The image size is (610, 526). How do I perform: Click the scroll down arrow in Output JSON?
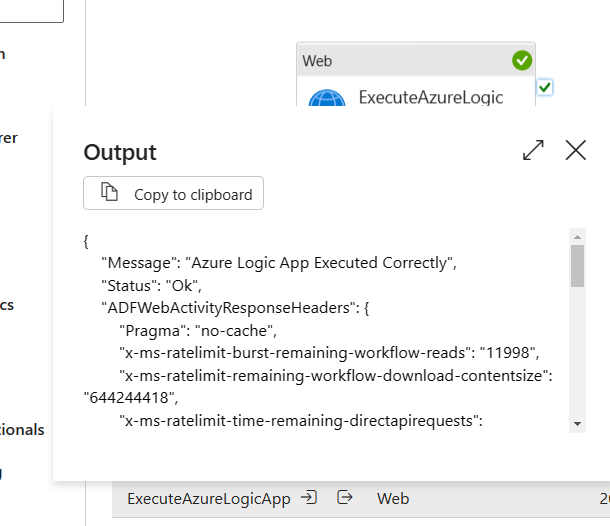(x=577, y=424)
